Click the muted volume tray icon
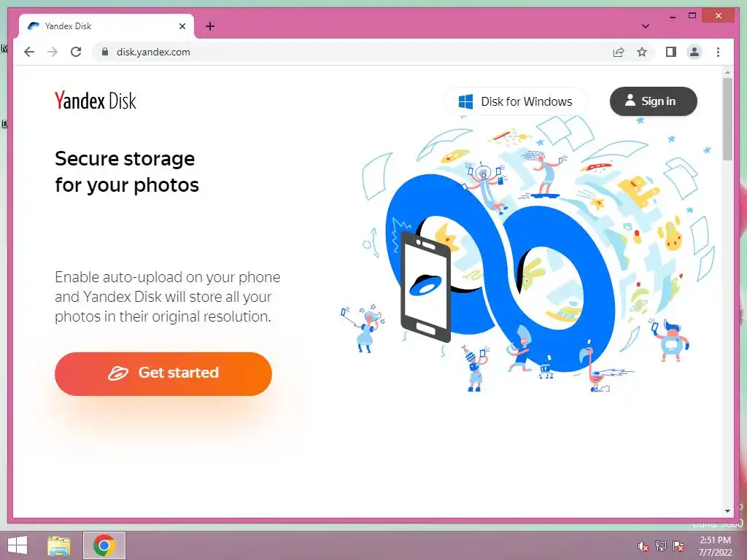 (x=643, y=545)
